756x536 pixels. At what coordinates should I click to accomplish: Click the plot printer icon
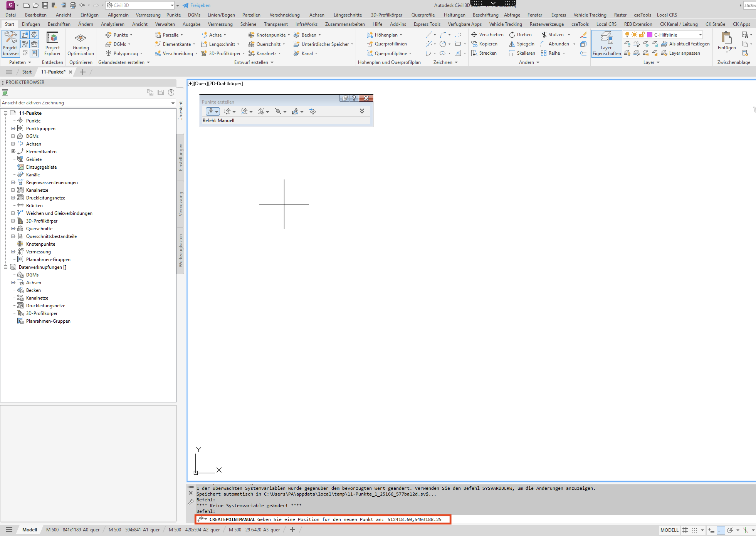pos(73,5)
